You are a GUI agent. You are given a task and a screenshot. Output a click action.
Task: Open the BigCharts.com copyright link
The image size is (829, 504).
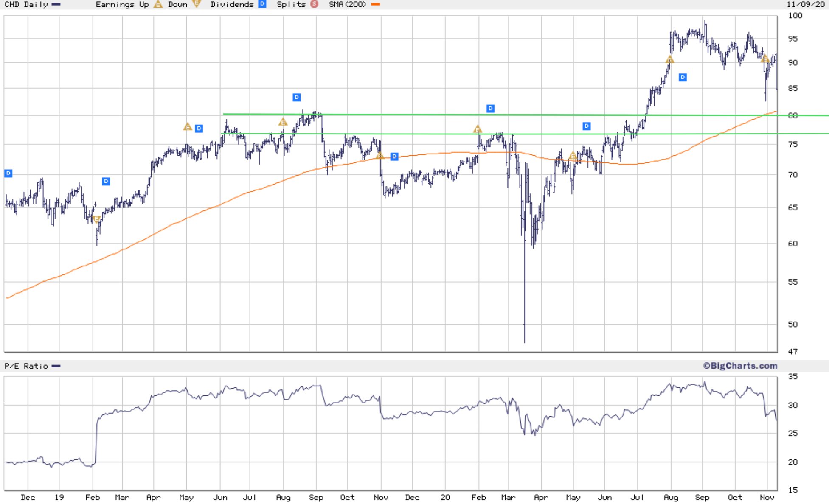coord(740,366)
